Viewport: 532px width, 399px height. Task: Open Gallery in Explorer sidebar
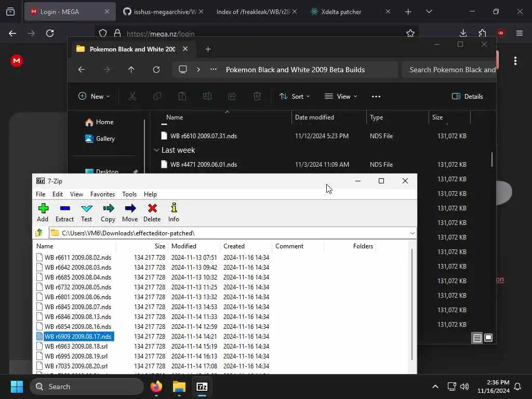[x=100, y=138]
